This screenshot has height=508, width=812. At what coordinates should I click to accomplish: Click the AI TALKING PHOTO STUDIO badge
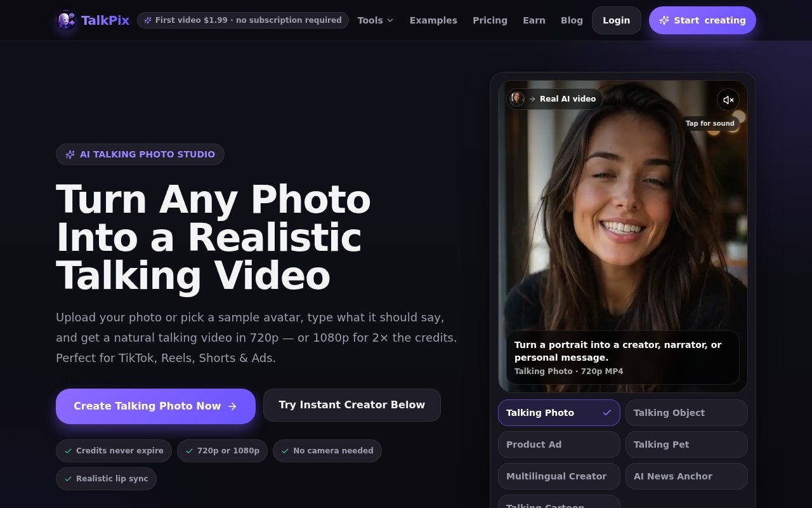[140, 154]
